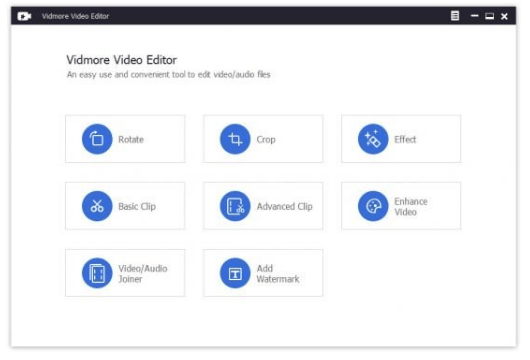Click the Vidmore camera logo in title bar
This screenshot has width=530, height=360.
(x=24, y=16)
